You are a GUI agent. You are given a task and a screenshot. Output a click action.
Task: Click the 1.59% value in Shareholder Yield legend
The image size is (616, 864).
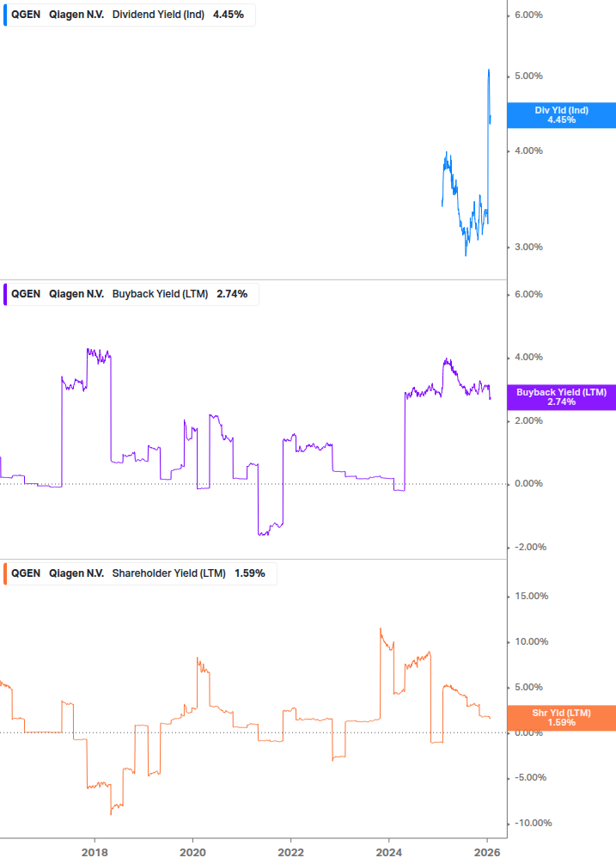(x=250, y=573)
